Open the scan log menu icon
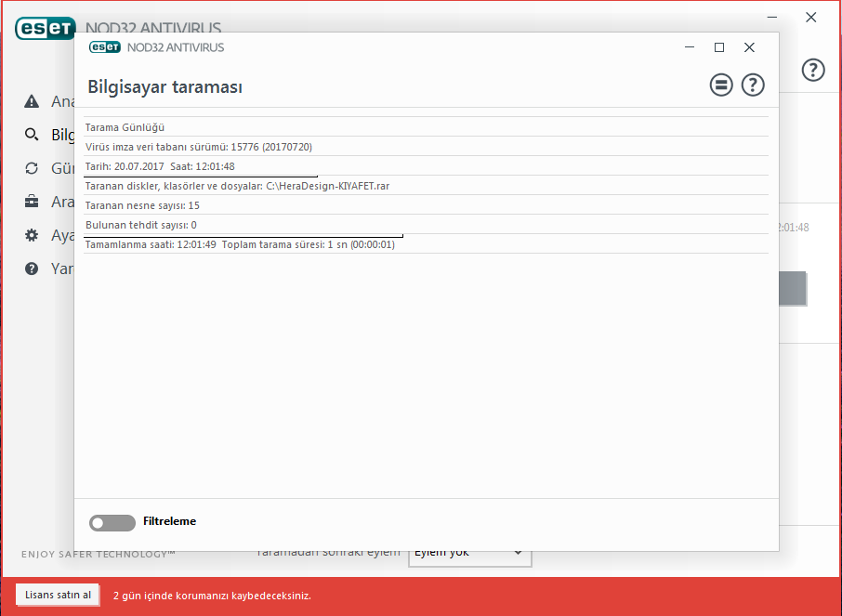Screen dimensions: 842x616 coord(720,85)
